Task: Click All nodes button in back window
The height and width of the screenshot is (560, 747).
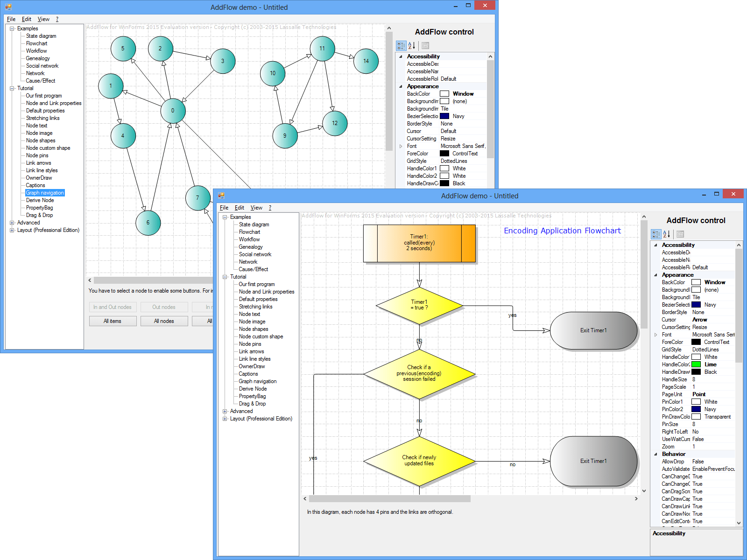Action: pyautogui.click(x=164, y=321)
